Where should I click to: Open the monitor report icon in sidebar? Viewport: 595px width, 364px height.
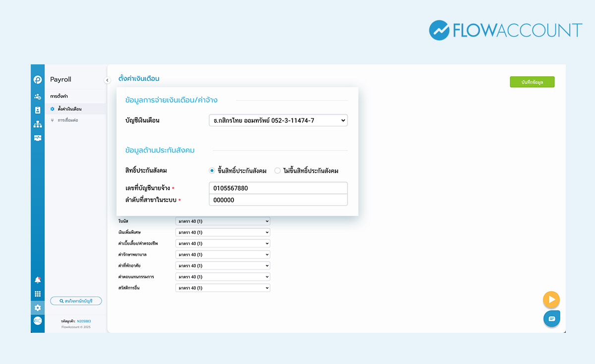(x=38, y=138)
